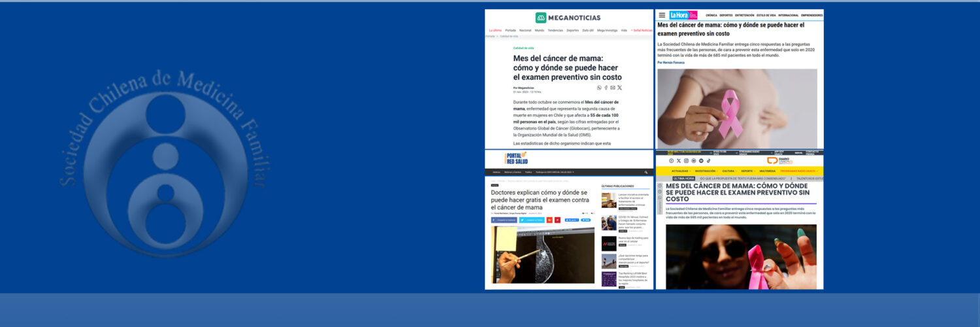Click author 'Por Hernán Fonseca' in La Hora
This screenshot has width=980, height=327.
(671, 62)
